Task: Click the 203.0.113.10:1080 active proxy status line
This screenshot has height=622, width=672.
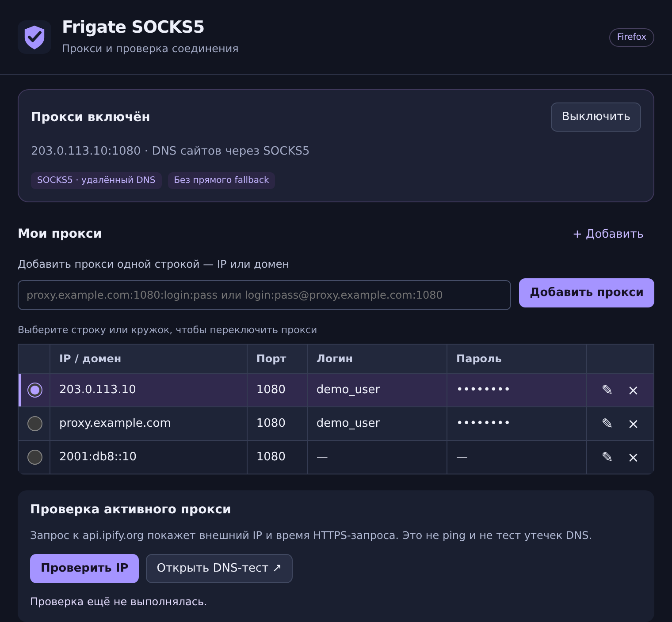Action: [x=170, y=151]
